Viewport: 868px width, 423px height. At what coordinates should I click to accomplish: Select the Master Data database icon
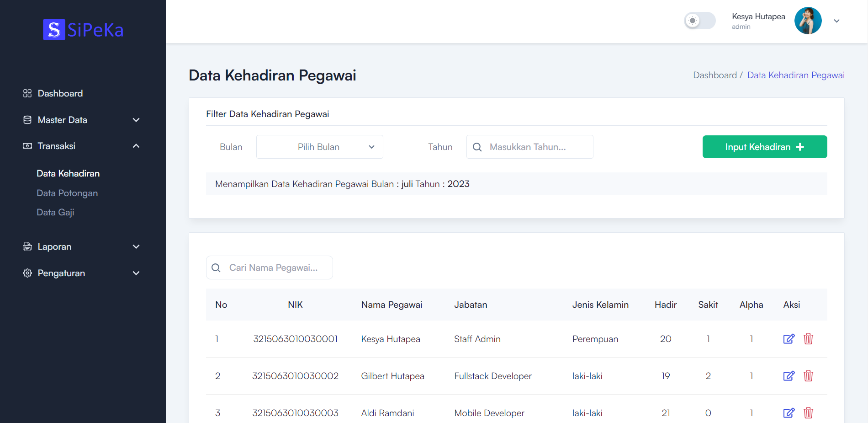click(26, 119)
